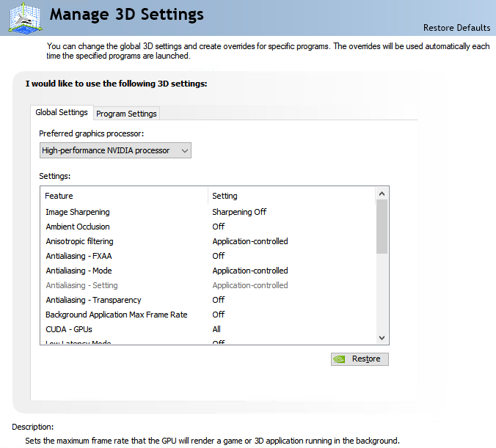
Task: Open the Antialiasing - Mode value dropdown
Action: pyautogui.click(x=250, y=271)
